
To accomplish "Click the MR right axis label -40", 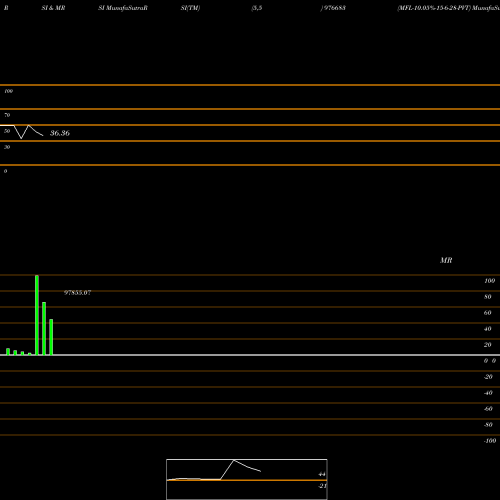I will coord(488,393).
